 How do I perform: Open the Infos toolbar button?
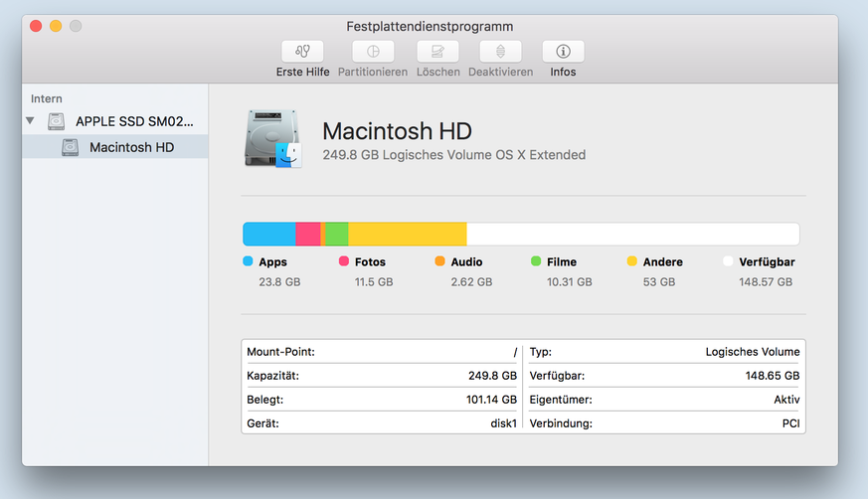pos(563,52)
